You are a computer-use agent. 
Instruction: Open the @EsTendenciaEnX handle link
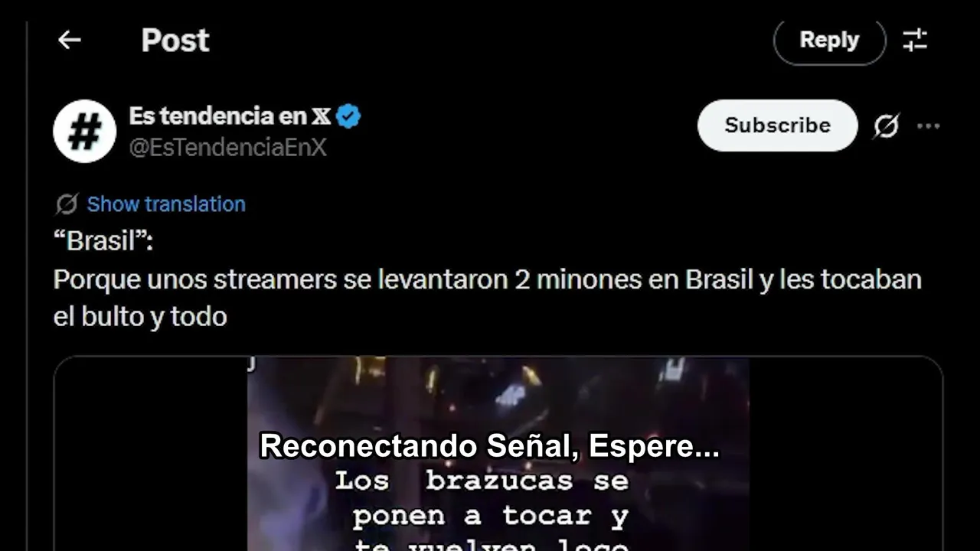228,148
